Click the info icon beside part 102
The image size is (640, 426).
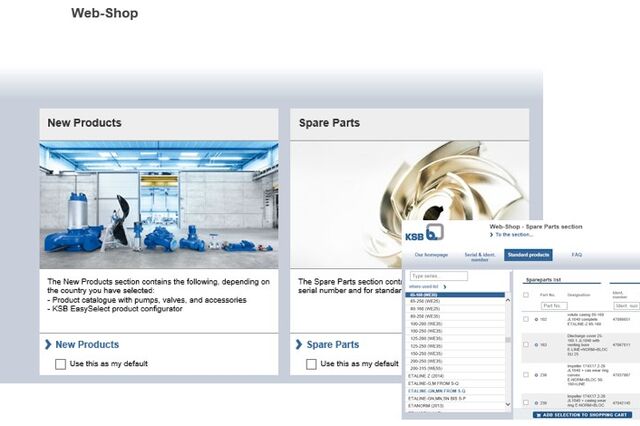tap(536, 320)
